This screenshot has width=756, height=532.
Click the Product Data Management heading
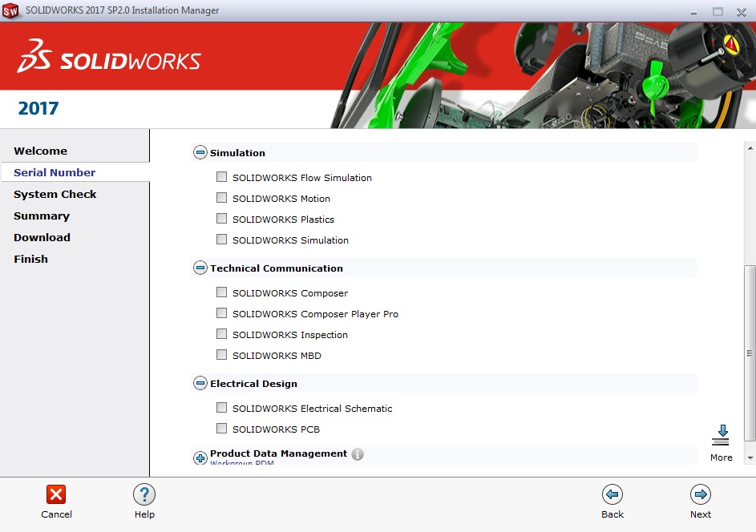coord(278,453)
